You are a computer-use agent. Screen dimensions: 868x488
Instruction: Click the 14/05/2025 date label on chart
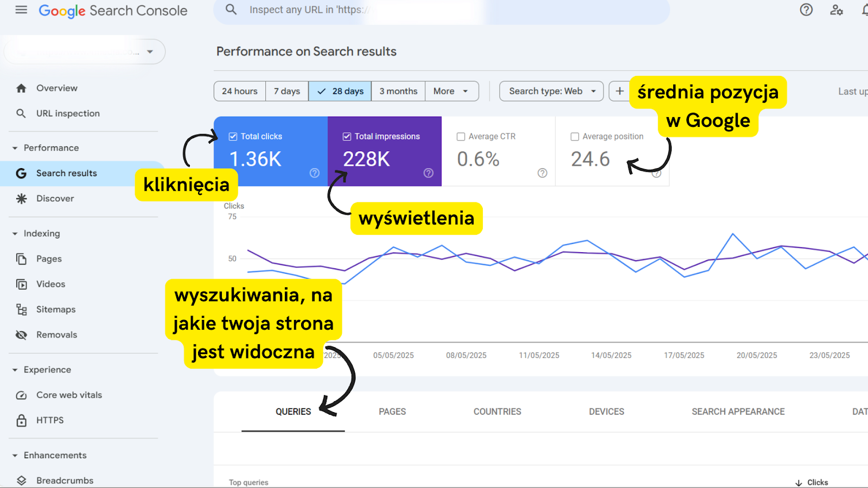tap(611, 356)
